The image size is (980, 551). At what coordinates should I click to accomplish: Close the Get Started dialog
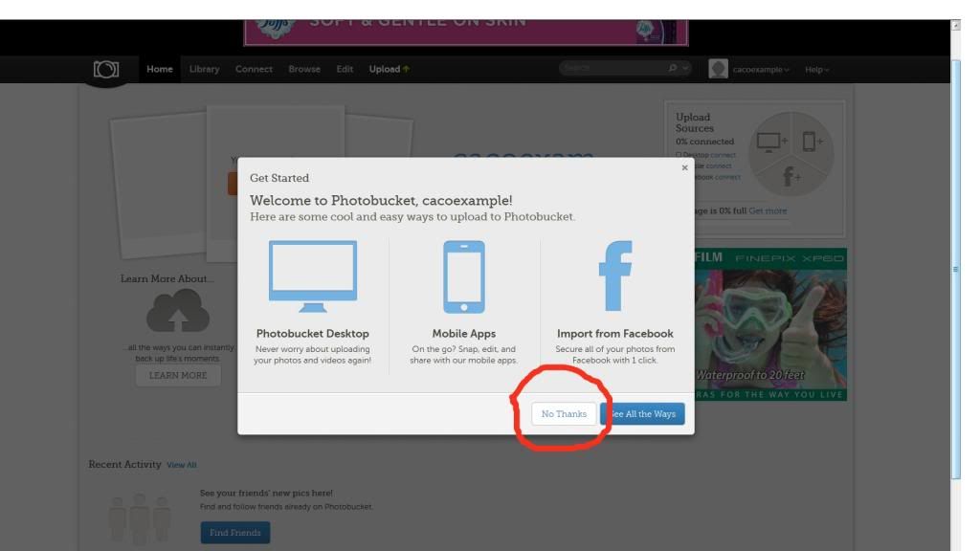coord(684,167)
